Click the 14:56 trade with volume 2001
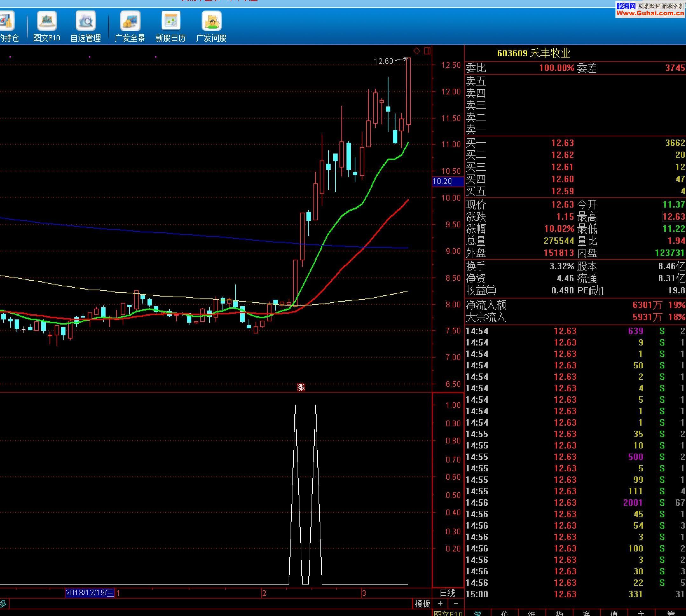 tap(575, 503)
